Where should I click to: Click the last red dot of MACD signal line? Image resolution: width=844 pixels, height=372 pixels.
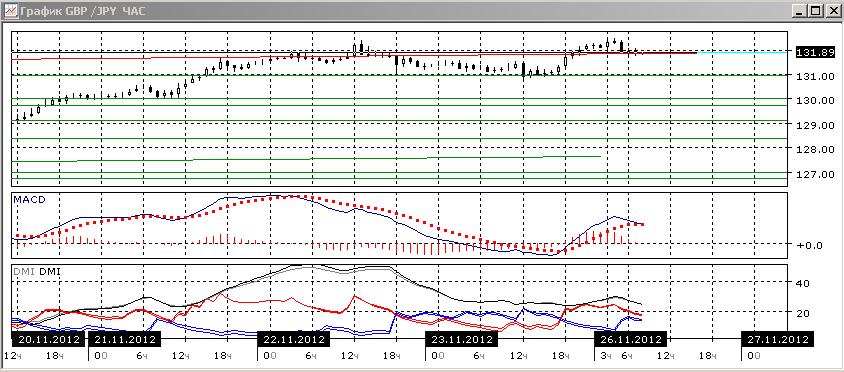click(643, 224)
